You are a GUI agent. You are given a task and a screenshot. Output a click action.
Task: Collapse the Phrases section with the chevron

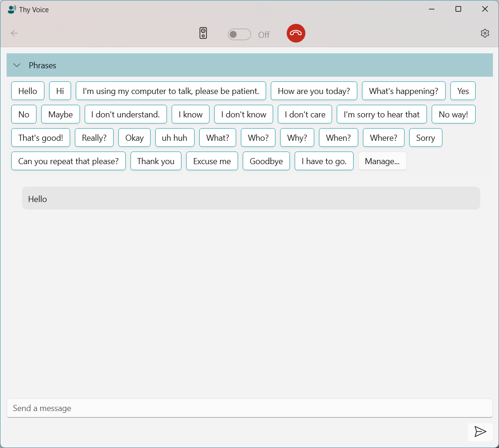pyautogui.click(x=17, y=65)
